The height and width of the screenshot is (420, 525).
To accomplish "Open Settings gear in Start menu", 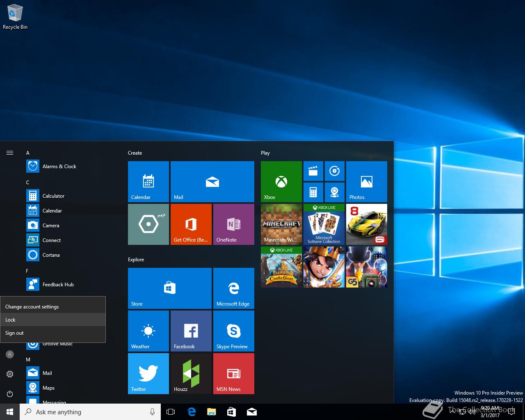I will click(10, 374).
